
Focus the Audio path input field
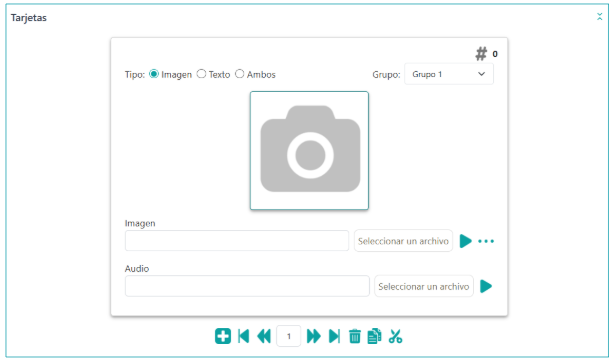coord(247,286)
